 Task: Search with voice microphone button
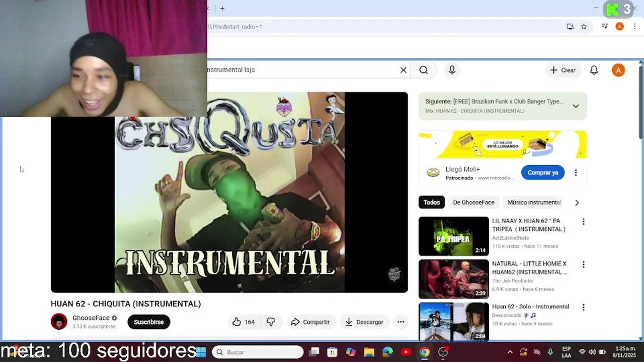(452, 70)
